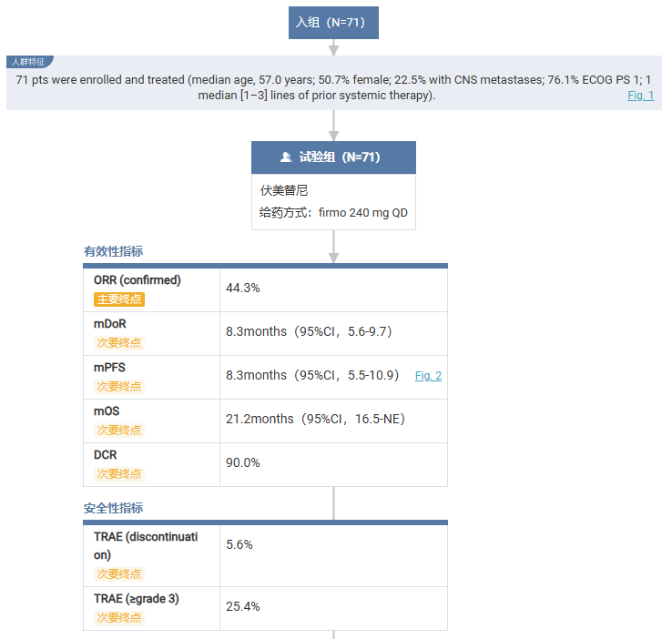The image size is (672, 639).
Task: Click the 90.0% value
Action: [x=243, y=462]
